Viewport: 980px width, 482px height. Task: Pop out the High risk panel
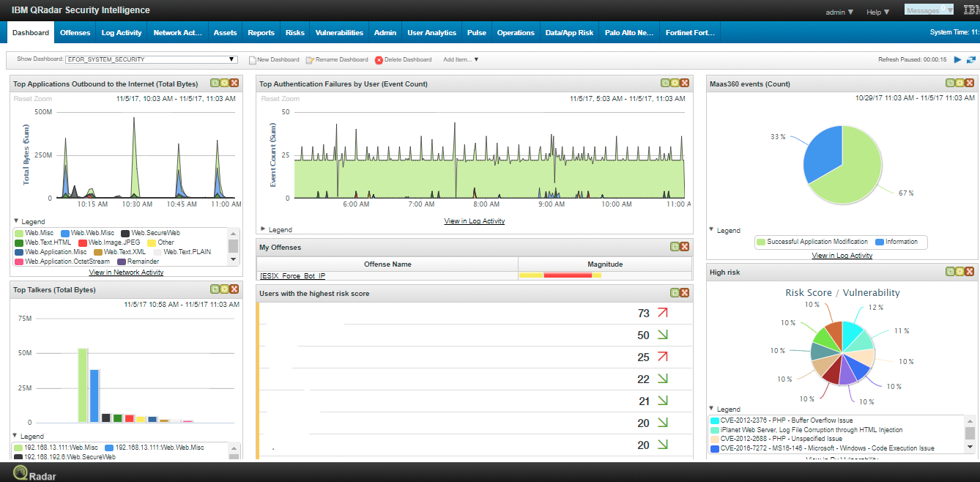tap(950, 272)
